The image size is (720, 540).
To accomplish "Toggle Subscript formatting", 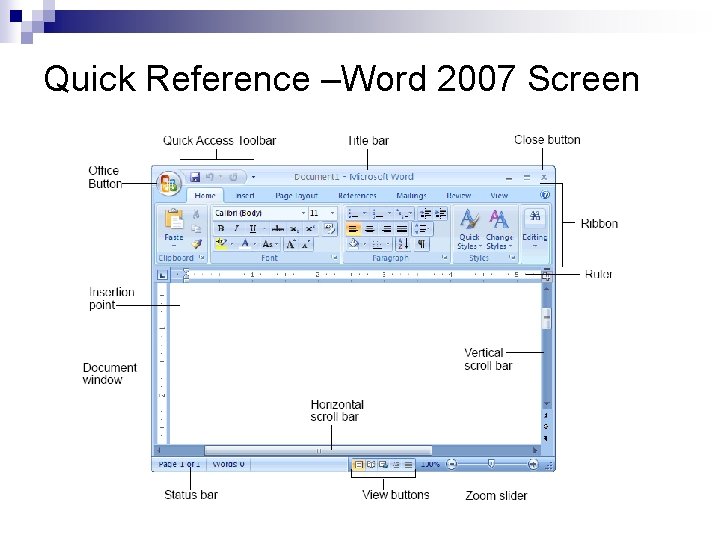I will pyautogui.click(x=294, y=229).
